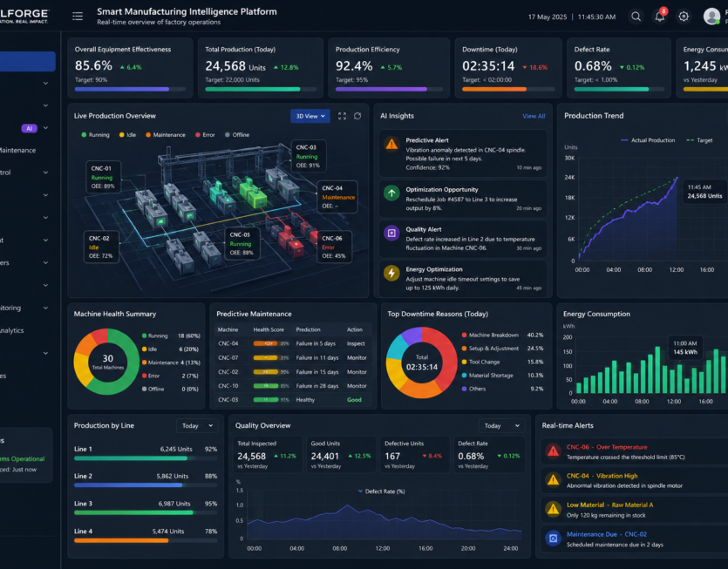Click the Line 2 blue progress bar
The width and height of the screenshot is (728, 569).
[x=146, y=485]
